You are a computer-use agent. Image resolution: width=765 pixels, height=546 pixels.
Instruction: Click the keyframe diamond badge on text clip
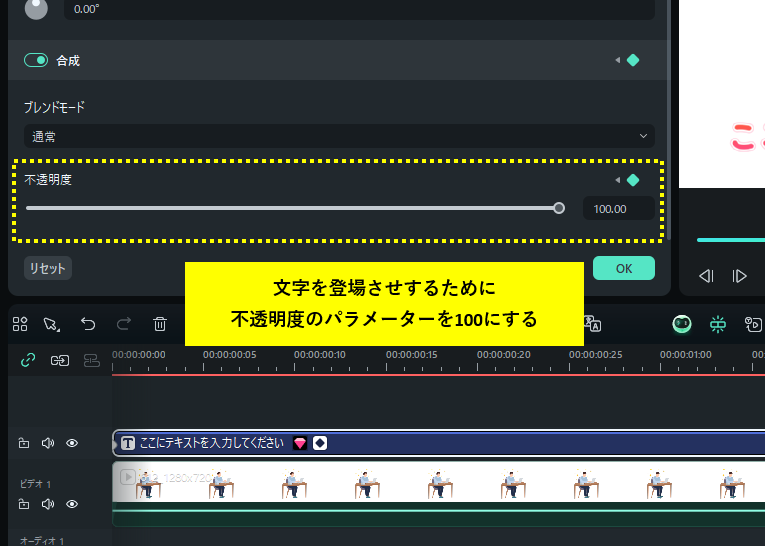click(320, 443)
